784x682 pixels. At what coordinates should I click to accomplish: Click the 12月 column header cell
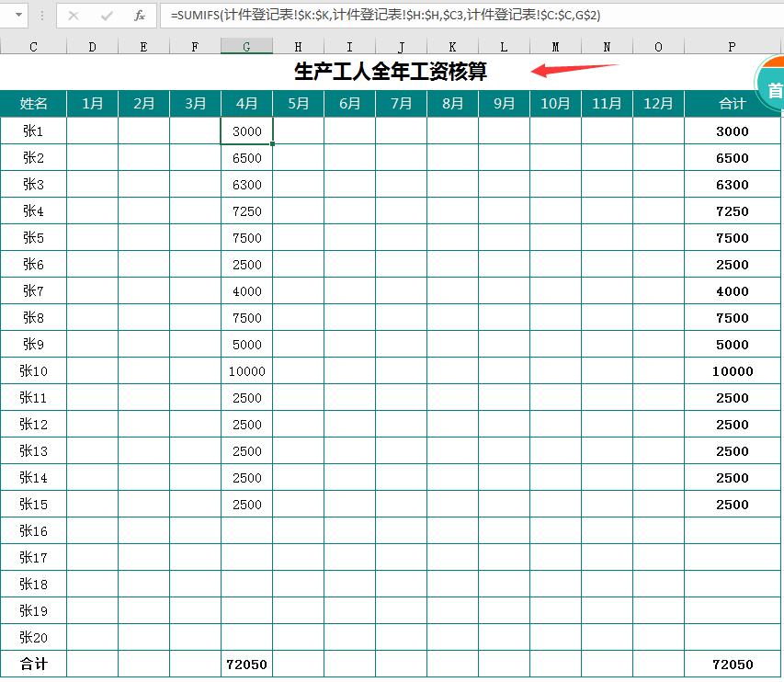click(658, 104)
